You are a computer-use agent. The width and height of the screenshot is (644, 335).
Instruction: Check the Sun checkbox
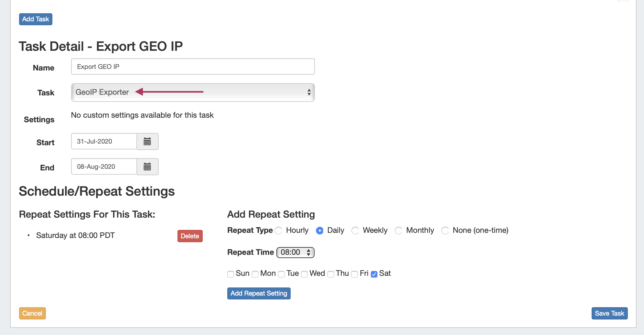tap(231, 274)
